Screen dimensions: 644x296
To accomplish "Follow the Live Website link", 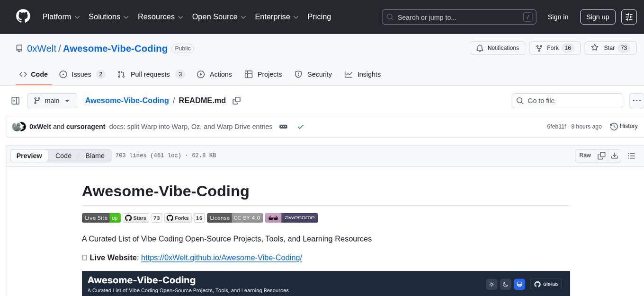I will (221, 257).
